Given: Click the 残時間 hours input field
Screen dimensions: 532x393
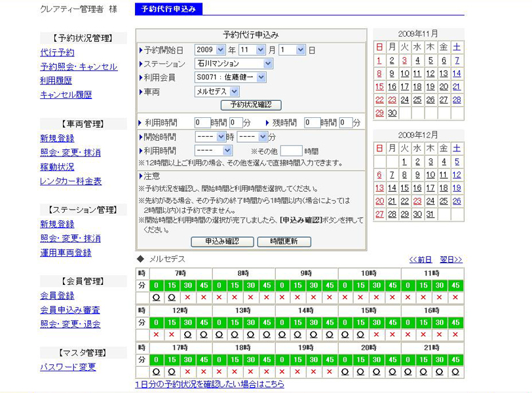Looking at the screenshot, I should [x=312, y=122].
